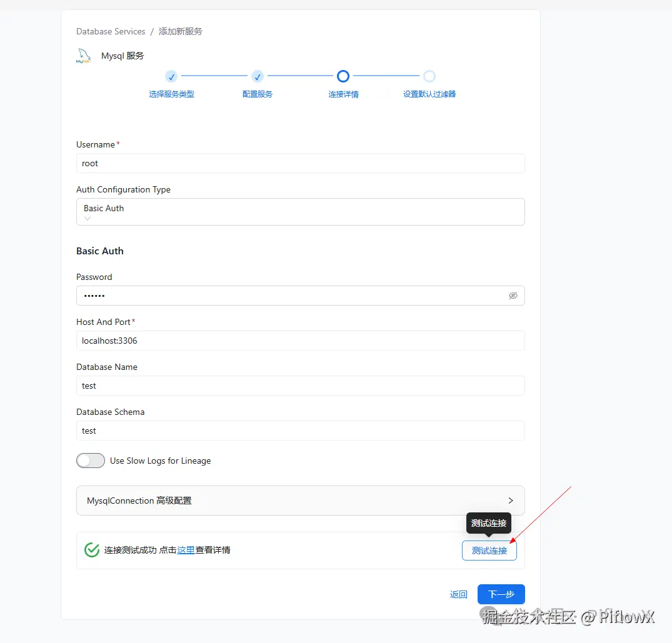Viewport: 672px width, 643px height.
Task: Focus the Password input field
Action: [x=301, y=296]
